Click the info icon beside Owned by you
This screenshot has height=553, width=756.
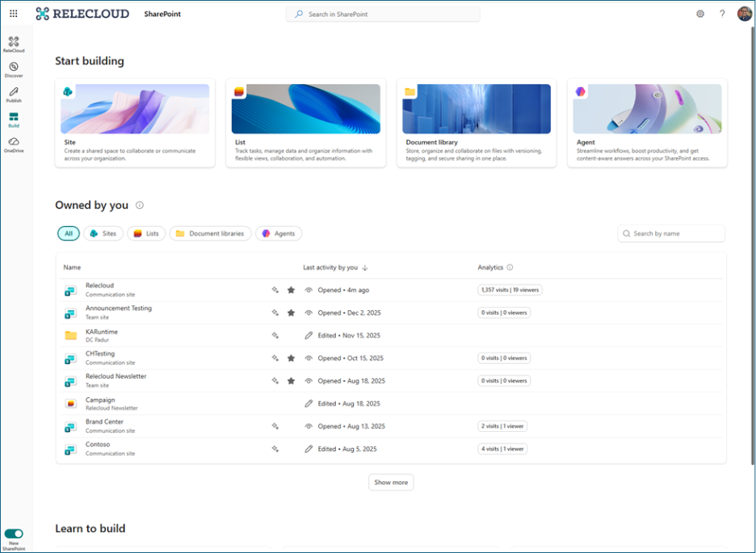(140, 206)
